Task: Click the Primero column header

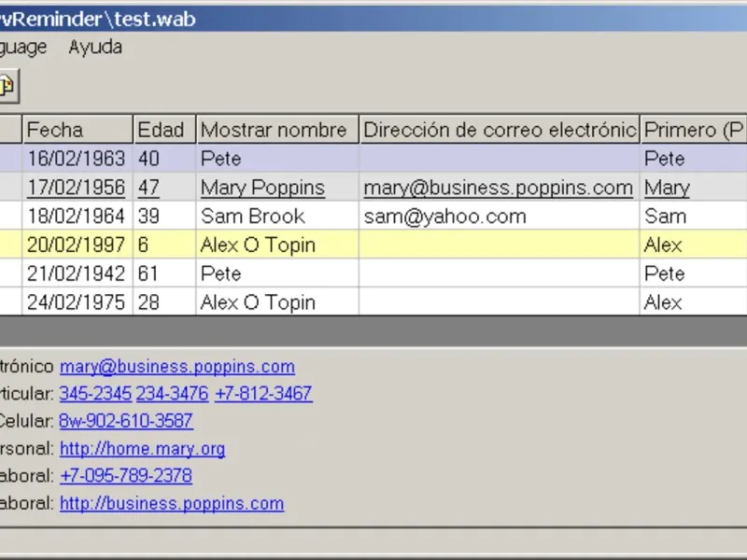Action: click(693, 130)
